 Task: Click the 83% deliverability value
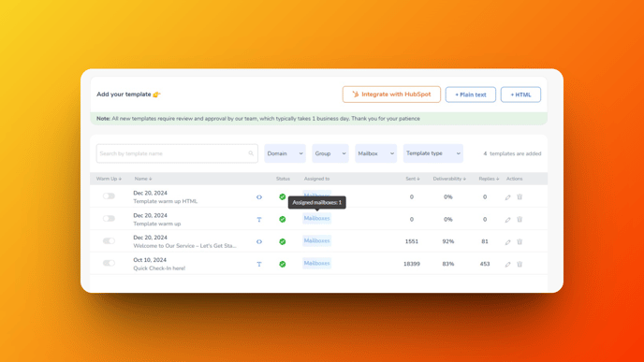448,264
